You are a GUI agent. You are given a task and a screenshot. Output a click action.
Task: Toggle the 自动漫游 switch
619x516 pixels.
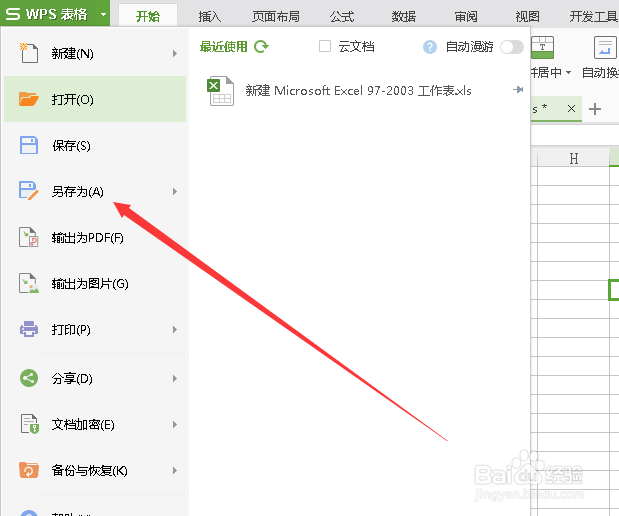point(512,47)
